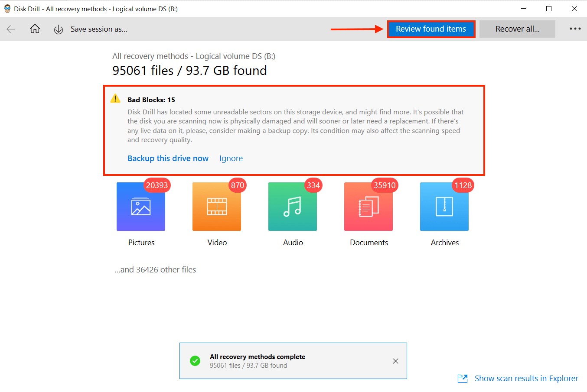The image size is (587, 392).
Task: Dismiss the recovery complete notification
Action: pos(395,361)
